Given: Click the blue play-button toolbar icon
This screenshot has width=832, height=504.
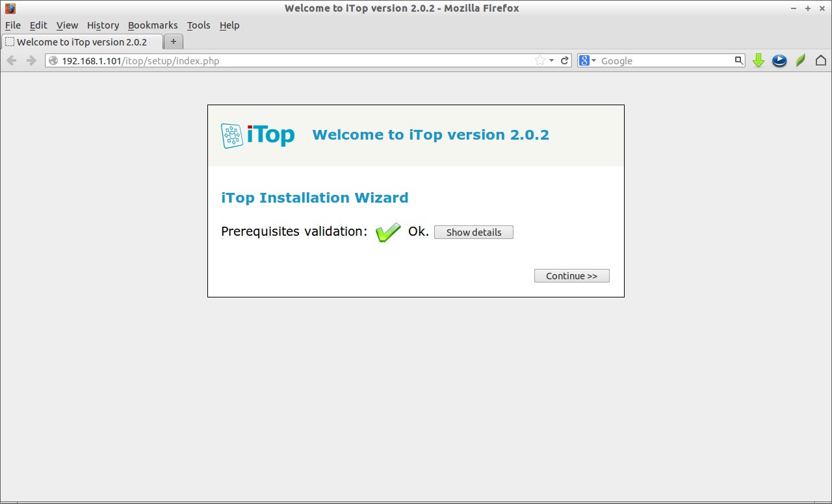Looking at the screenshot, I should [x=779, y=60].
